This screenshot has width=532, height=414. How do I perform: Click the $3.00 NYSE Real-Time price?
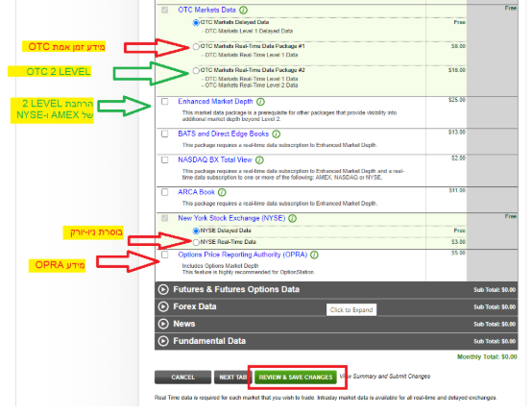[458, 242]
